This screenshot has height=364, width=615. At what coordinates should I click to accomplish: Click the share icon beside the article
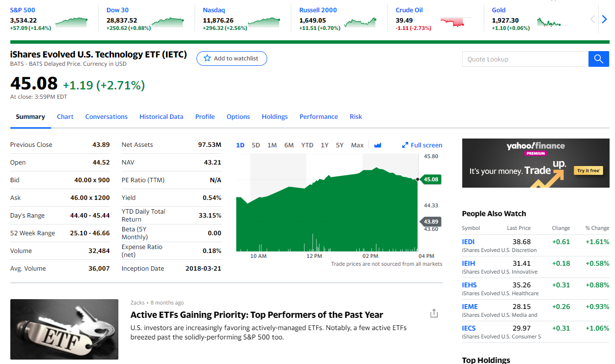[x=434, y=313]
